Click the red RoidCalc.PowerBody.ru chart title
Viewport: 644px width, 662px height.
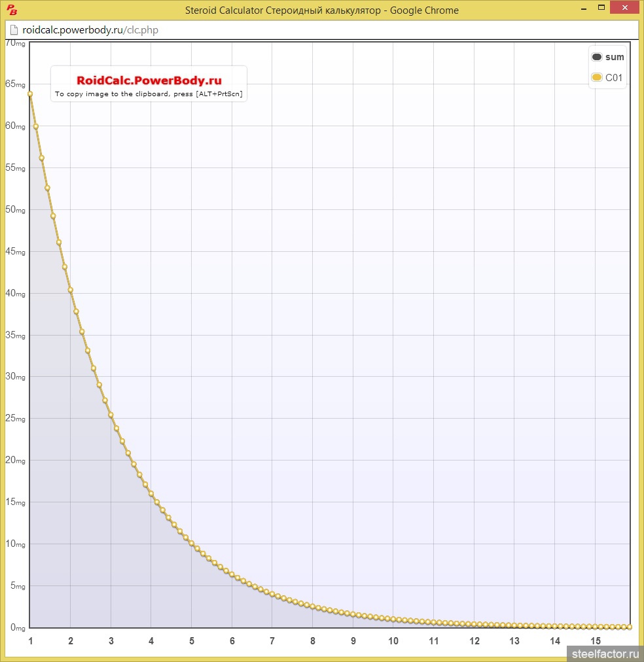(x=149, y=80)
